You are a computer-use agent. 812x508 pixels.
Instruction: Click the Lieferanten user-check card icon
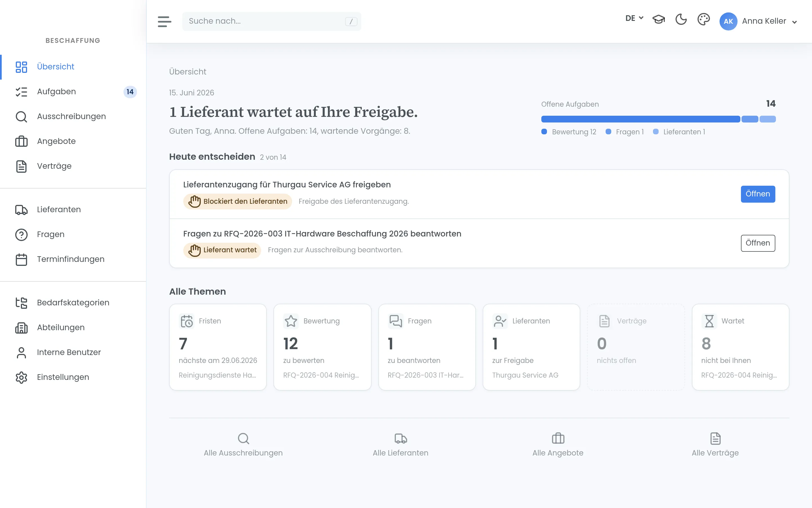[x=500, y=321]
